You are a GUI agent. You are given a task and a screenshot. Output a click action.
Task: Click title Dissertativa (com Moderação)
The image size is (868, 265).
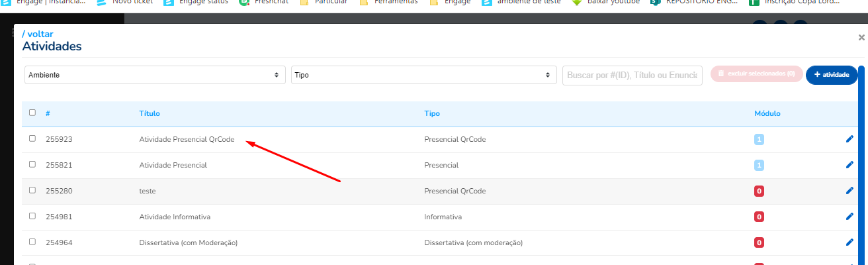188,242
